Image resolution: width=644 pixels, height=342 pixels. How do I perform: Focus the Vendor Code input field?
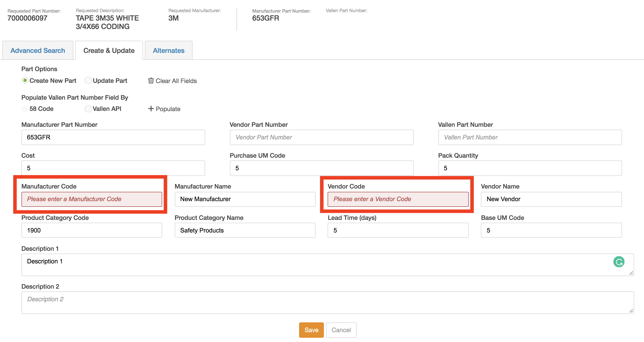point(398,199)
